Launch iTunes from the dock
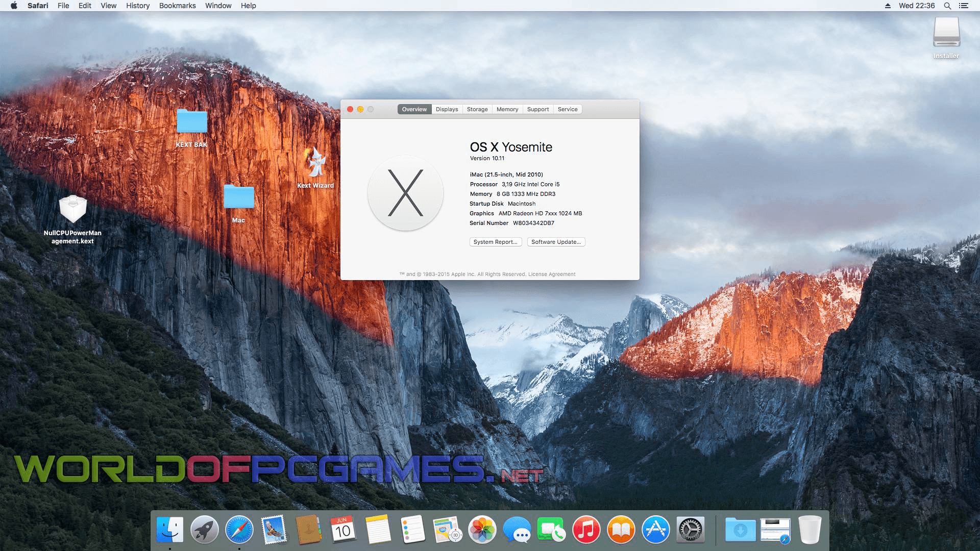This screenshot has height=551, width=980. point(586,530)
